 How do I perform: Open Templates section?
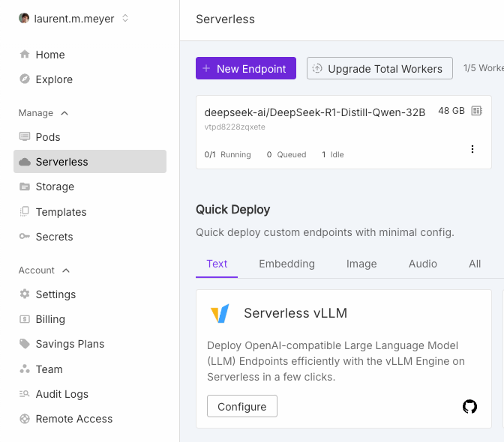(61, 212)
